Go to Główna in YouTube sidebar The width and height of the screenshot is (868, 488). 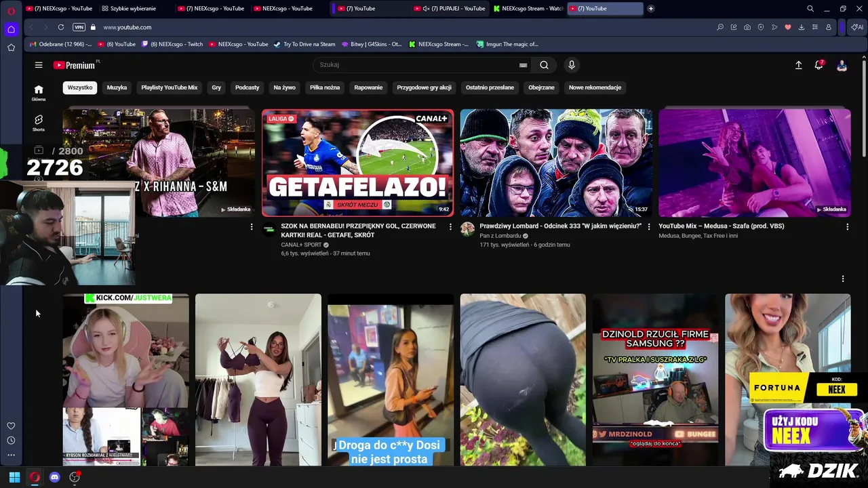pos(39,93)
